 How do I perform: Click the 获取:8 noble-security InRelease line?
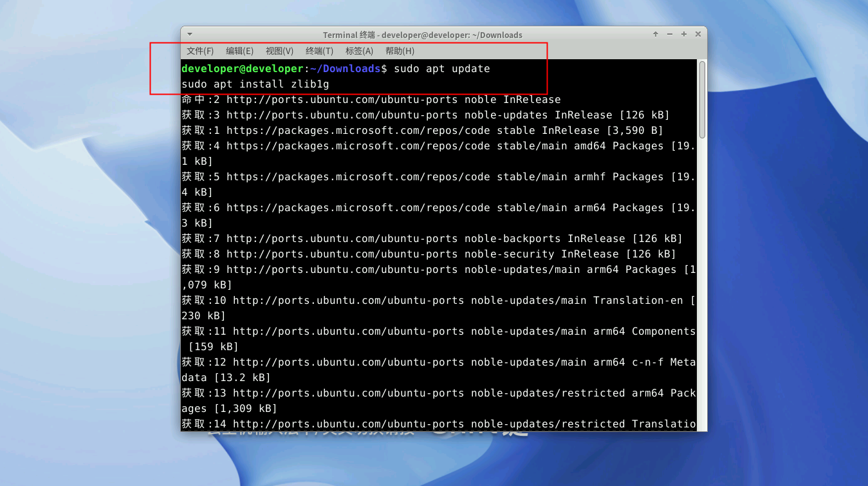point(429,254)
